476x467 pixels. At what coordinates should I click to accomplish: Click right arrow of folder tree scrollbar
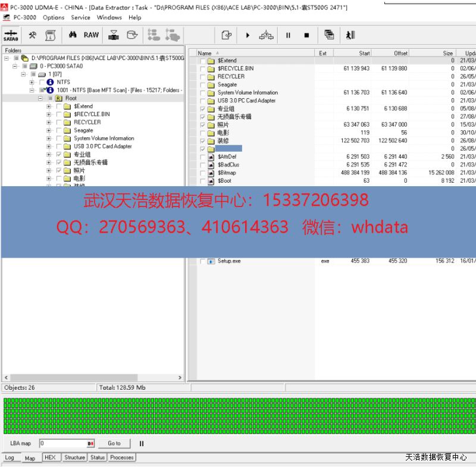click(x=180, y=378)
